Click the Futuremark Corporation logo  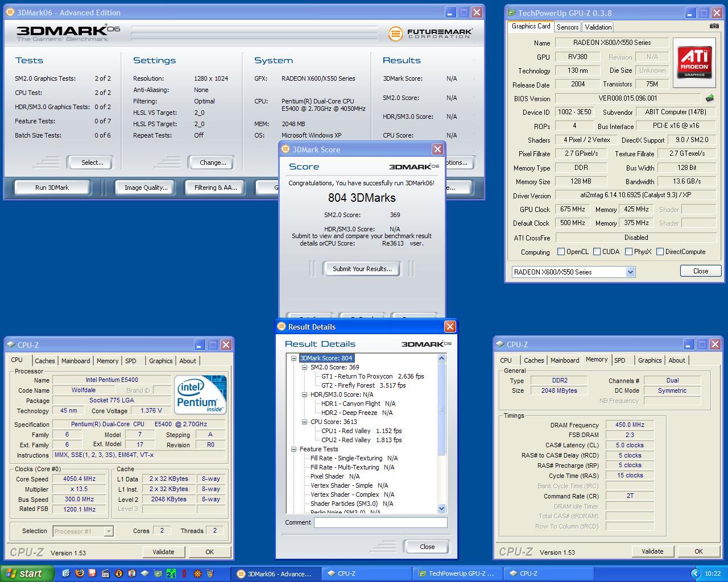(430, 34)
